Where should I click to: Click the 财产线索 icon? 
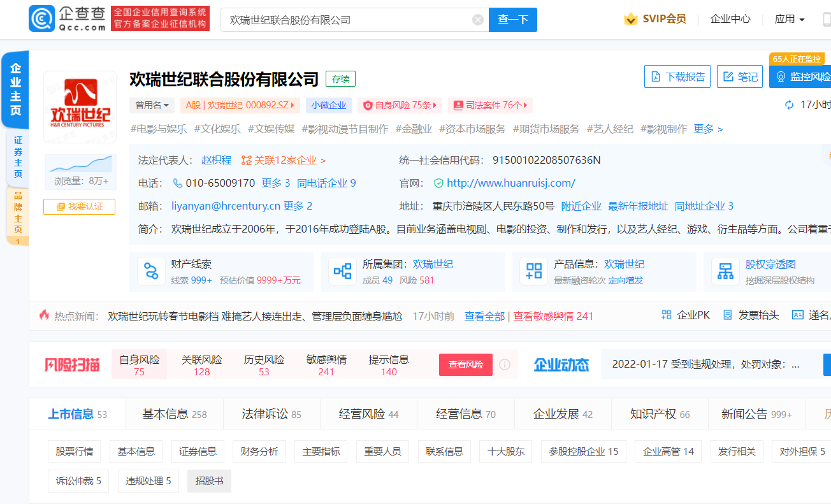click(151, 271)
